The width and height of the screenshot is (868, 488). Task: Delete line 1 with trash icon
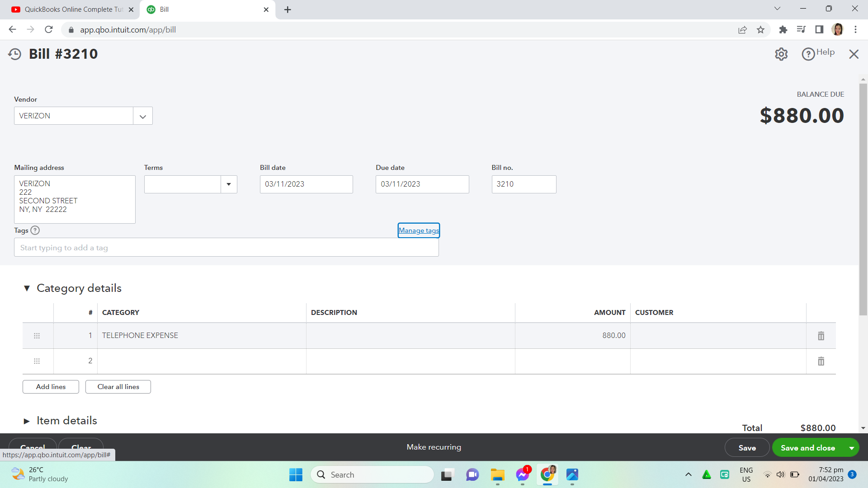821,336
